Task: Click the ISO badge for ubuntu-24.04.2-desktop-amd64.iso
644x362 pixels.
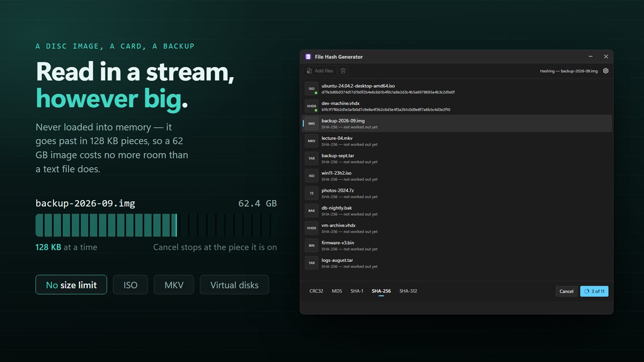Action: [x=311, y=88]
